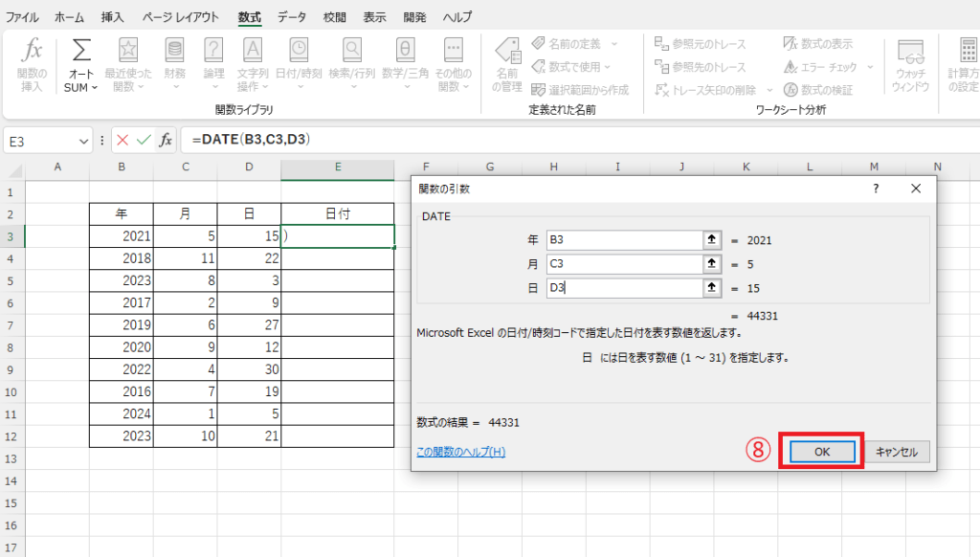This screenshot has height=557, width=980.
Task: Select cell containing 2018
Action: pyautogui.click(x=122, y=258)
